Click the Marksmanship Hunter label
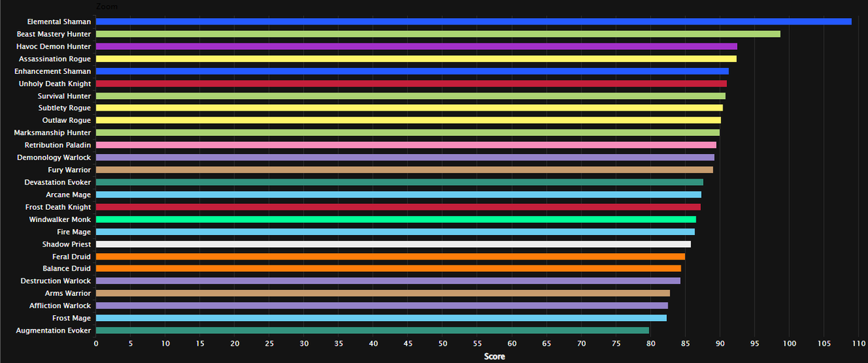This screenshot has width=868, height=363. 53,133
